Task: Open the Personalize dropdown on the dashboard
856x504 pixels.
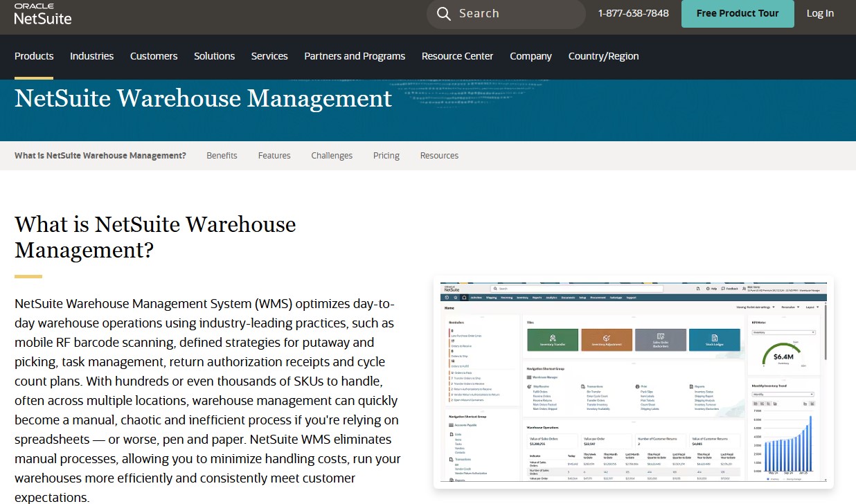Action: point(790,307)
